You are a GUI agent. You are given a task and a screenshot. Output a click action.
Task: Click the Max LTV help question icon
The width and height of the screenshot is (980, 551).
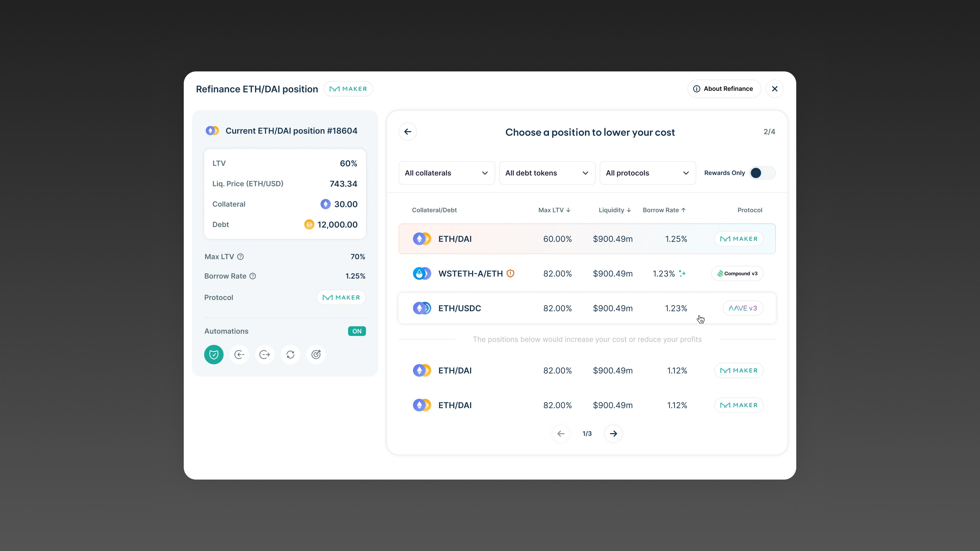[x=240, y=257]
